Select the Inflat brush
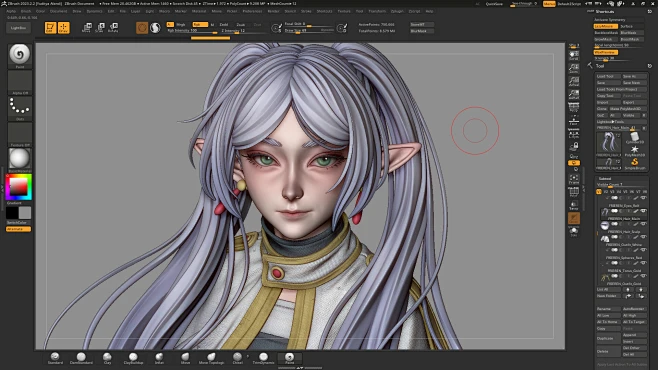 (x=159, y=358)
